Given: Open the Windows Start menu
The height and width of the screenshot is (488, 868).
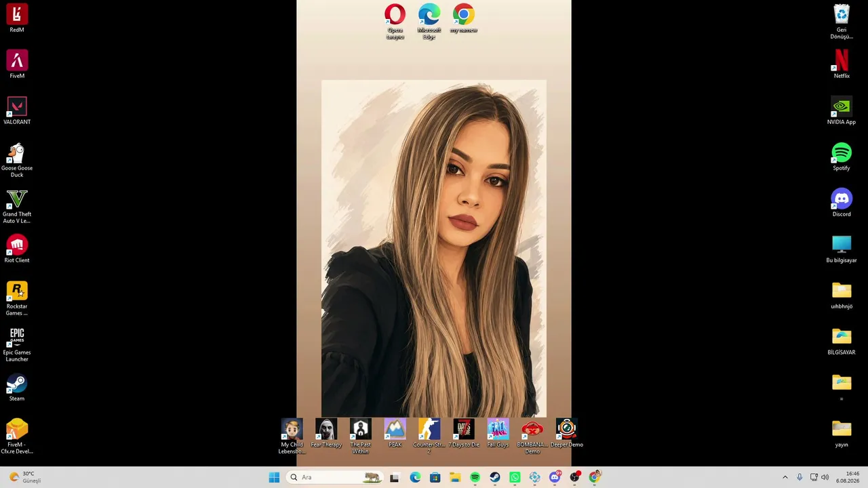Looking at the screenshot, I should click(x=274, y=477).
